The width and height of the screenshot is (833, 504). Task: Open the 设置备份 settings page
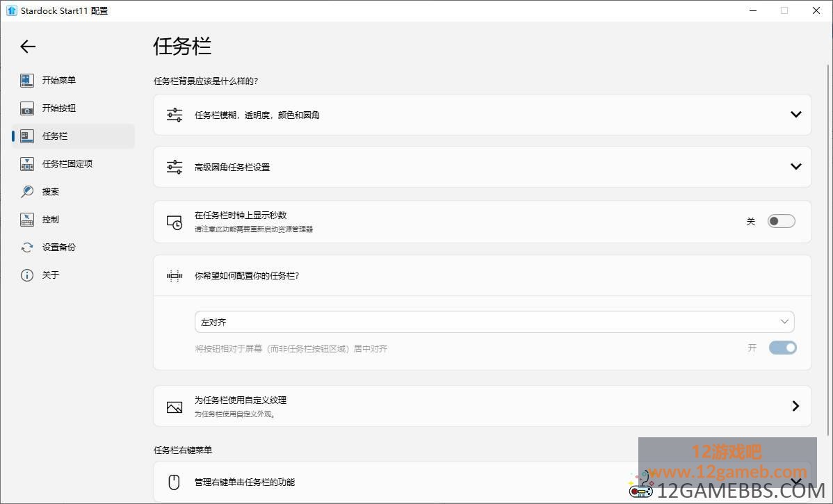[73, 247]
